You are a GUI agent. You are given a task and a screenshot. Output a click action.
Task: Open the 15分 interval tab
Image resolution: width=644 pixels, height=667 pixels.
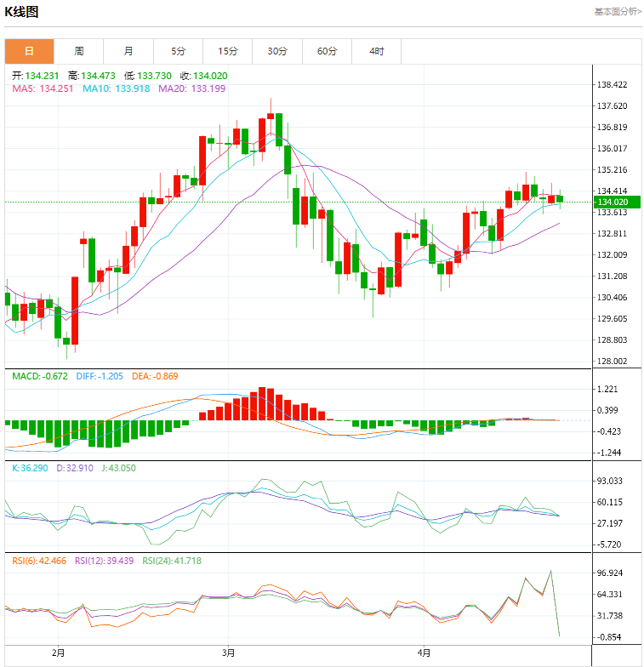[x=228, y=51]
